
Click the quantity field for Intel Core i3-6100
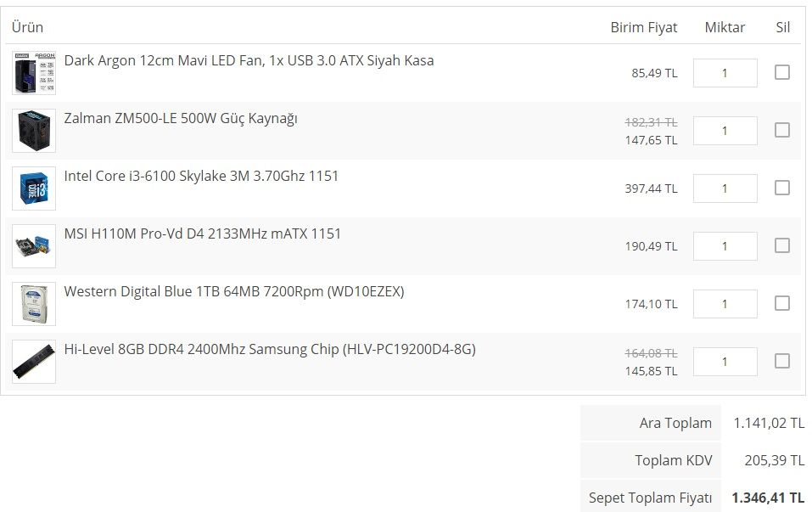click(x=725, y=188)
